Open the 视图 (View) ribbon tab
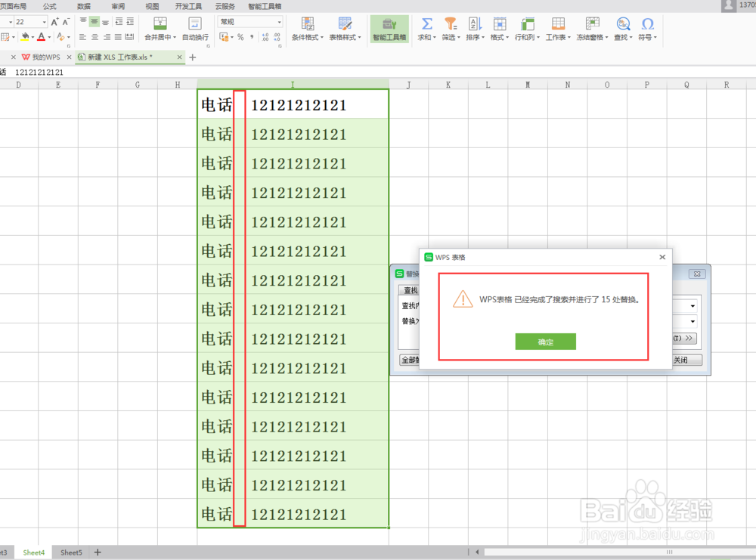Image resolution: width=756 pixels, height=560 pixels. coord(153,6)
